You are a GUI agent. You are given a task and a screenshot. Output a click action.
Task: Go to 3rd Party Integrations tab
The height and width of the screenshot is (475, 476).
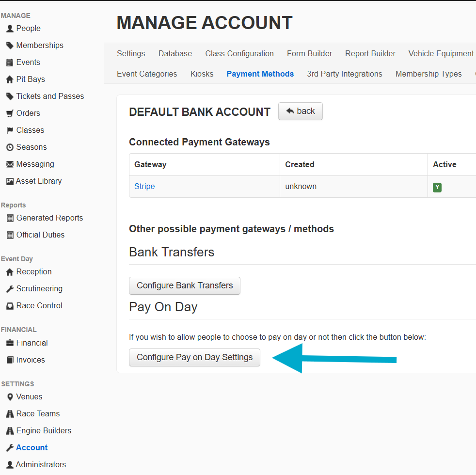tap(345, 74)
